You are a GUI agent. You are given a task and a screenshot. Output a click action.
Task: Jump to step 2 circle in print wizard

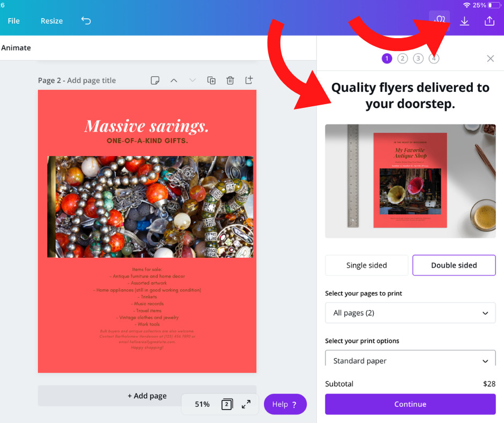point(403,59)
